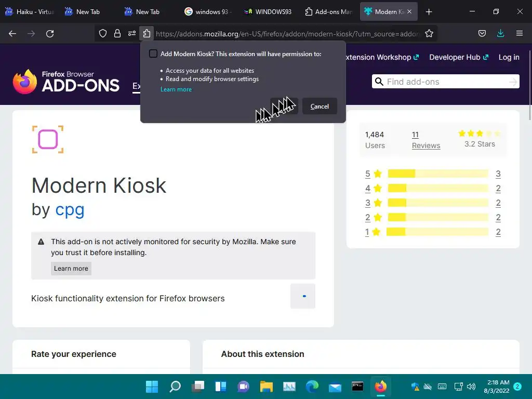Go back to the previous page
The image size is (532, 399).
pyautogui.click(x=12, y=34)
